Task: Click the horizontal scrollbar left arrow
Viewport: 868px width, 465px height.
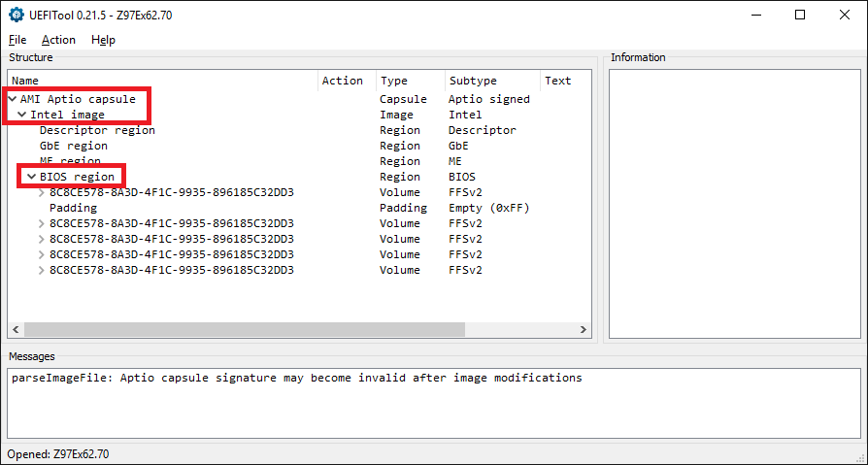Action: coord(17,329)
